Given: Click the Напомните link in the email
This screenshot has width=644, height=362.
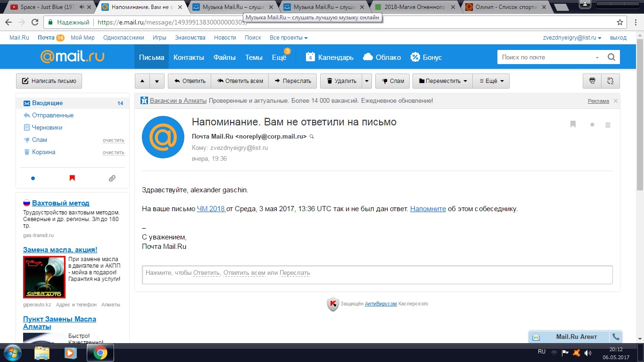Looking at the screenshot, I should click(428, 209).
